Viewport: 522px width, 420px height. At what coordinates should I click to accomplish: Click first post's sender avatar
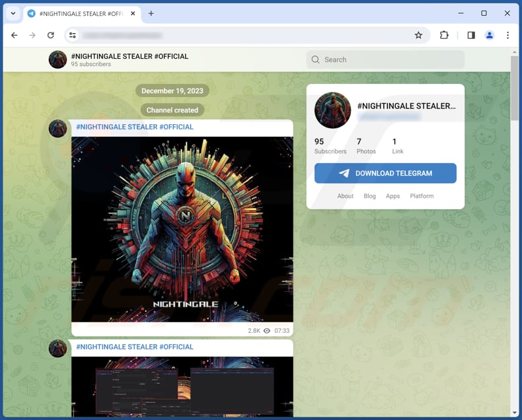coord(57,129)
